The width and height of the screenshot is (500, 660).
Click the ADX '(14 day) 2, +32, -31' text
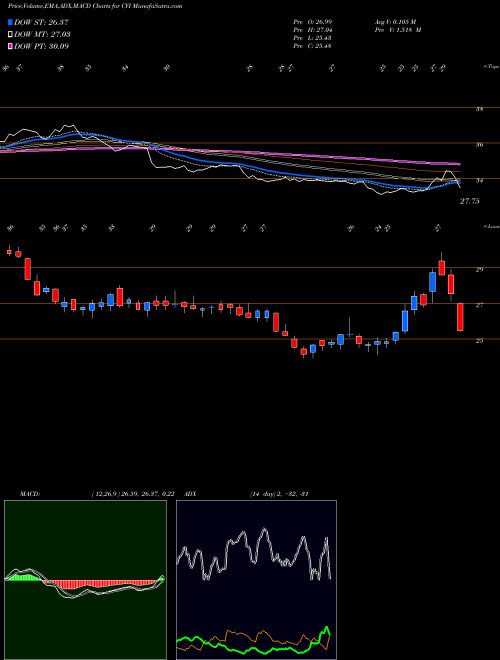(x=280, y=494)
